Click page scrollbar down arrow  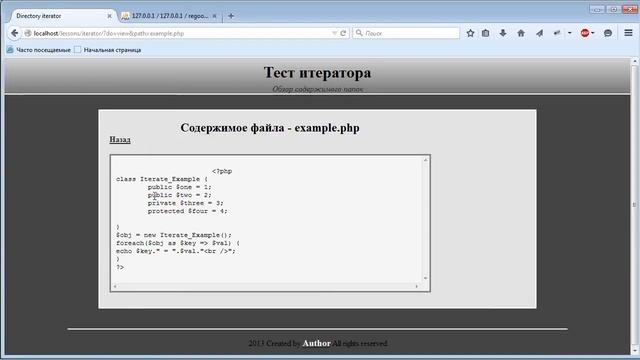(635, 351)
